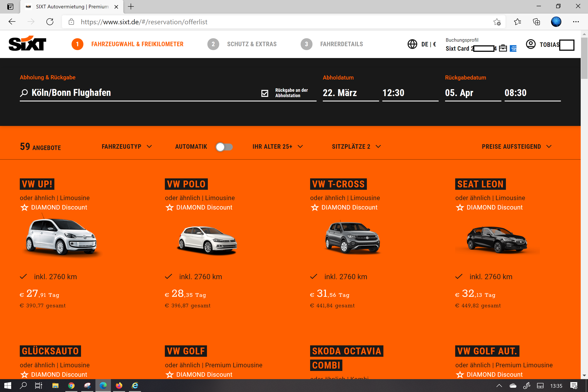Open browser collections icon

536,22
